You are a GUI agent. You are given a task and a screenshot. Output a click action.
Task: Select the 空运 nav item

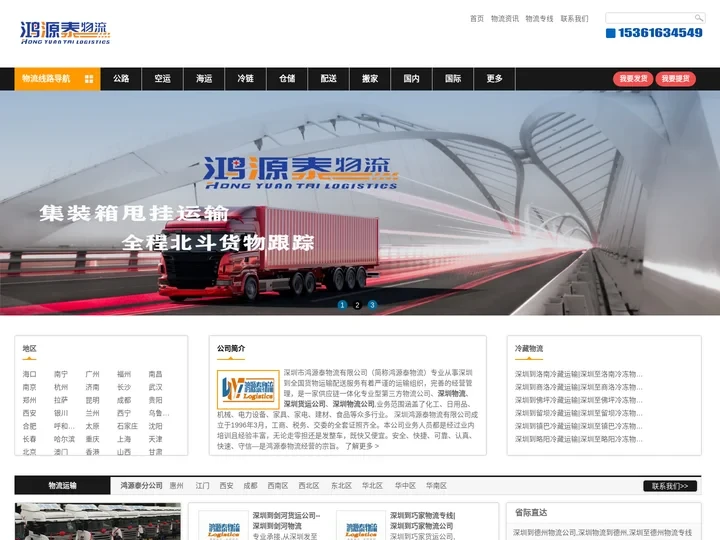tap(163, 79)
